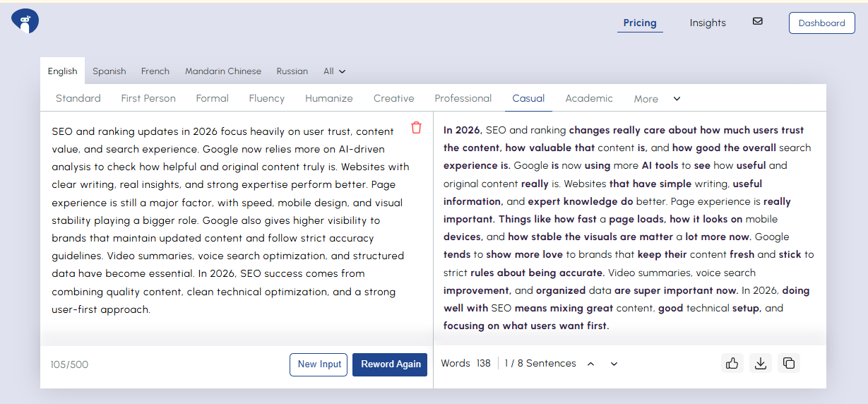The image size is (868, 404).
Task: Go to previous sentence with up arrow
Action: [x=590, y=364]
